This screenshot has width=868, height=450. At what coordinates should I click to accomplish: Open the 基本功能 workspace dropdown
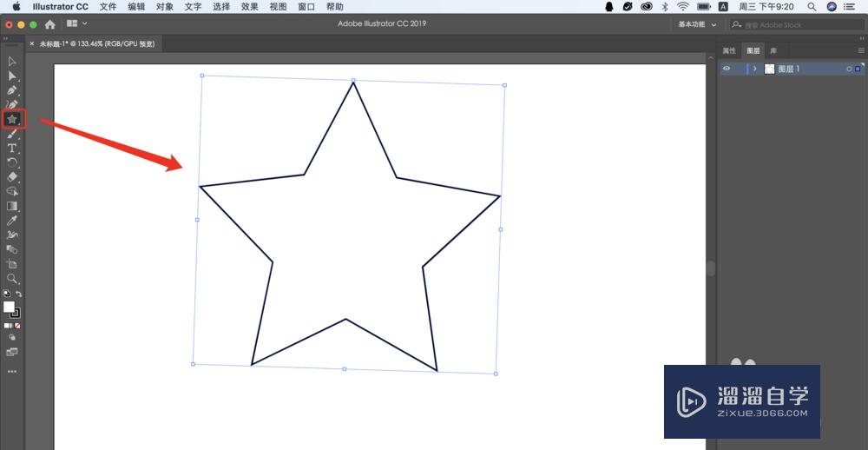pyautogui.click(x=697, y=24)
